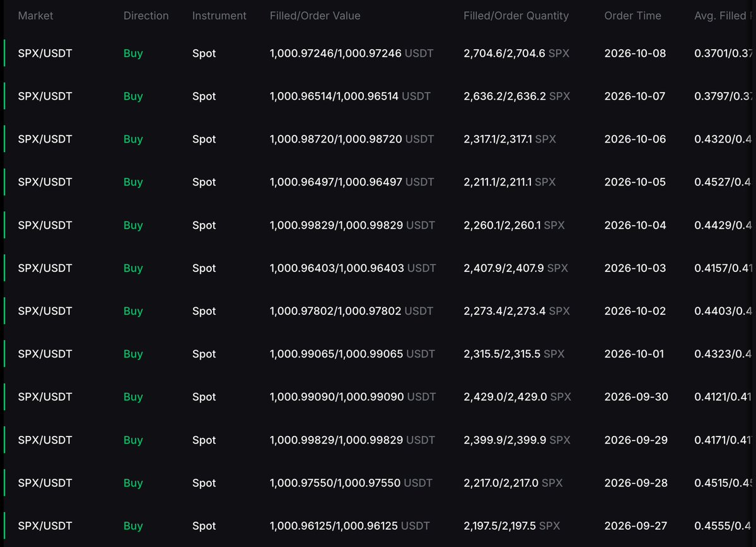Image resolution: width=756 pixels, height=547 pixels.
Task: Click order value 1,000.97246/1,000.97246 USDT
Action: (351, 54)
